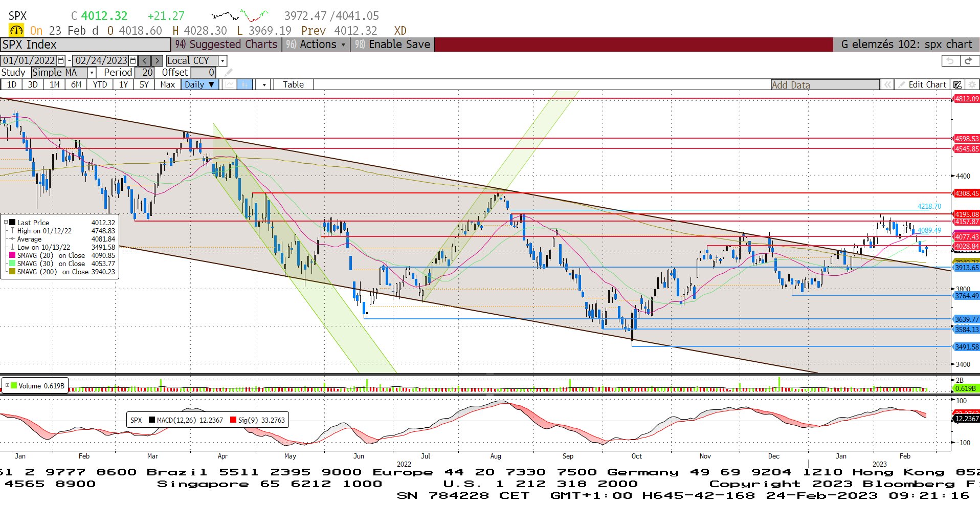Click the pencil edit study icon

(229, 73)
